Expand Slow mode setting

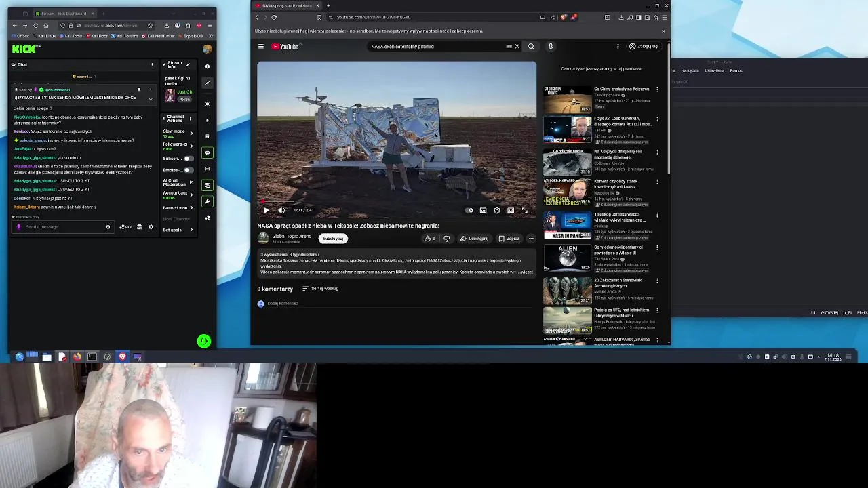[x=191, y=133]
